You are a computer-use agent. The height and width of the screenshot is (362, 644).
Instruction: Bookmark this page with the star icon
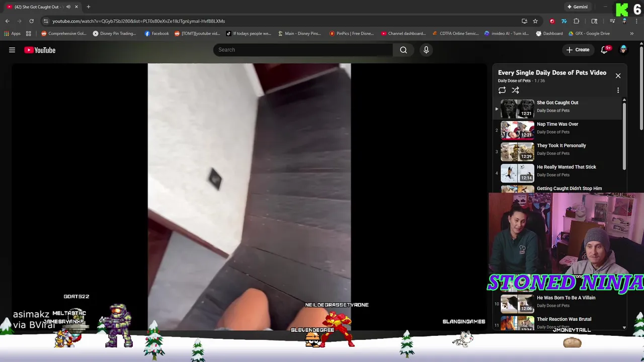535,21
